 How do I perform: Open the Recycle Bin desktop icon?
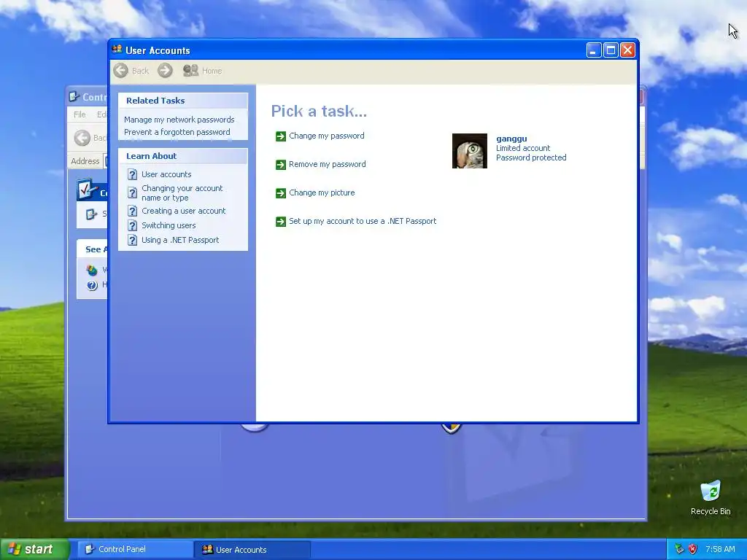pyautogui.click(x=711, y=497)
